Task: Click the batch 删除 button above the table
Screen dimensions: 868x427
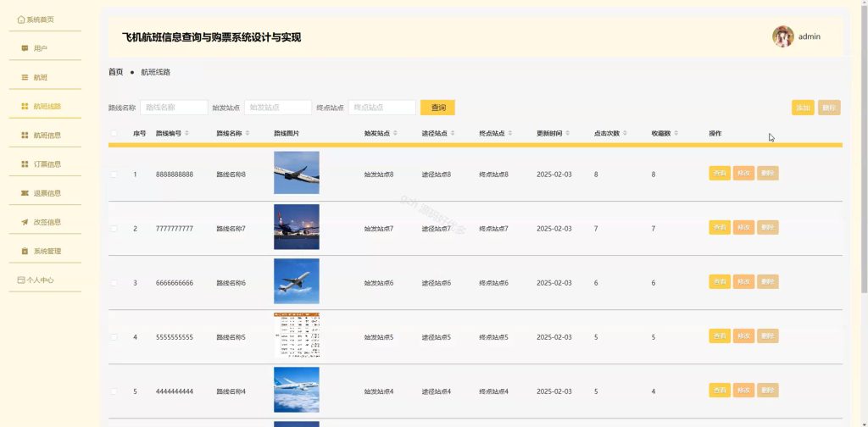Action: tap(829, 108)
